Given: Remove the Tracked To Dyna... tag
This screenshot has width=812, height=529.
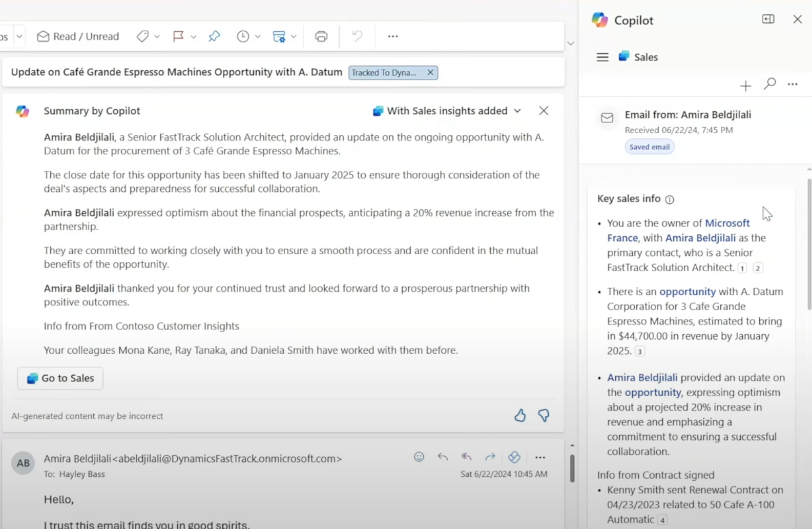Looking at the screenshot, I should [430, 72].
